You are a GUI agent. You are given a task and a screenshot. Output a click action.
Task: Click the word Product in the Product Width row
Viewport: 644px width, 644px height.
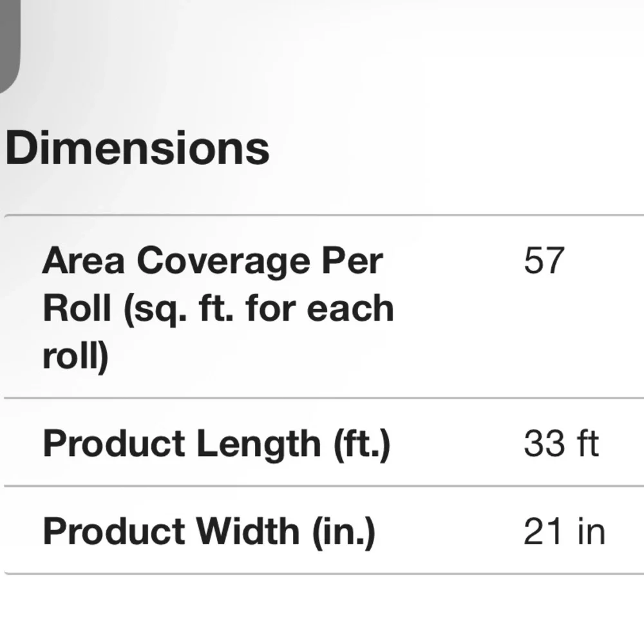pos(114,531)
